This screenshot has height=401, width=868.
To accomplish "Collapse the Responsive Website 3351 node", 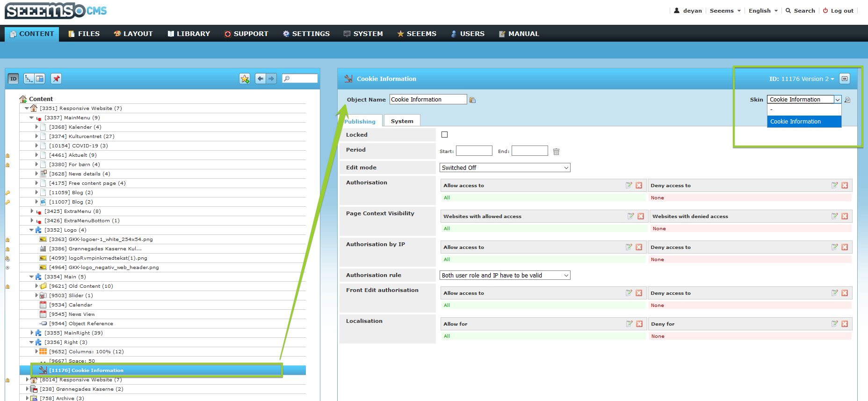I will 27,109.
